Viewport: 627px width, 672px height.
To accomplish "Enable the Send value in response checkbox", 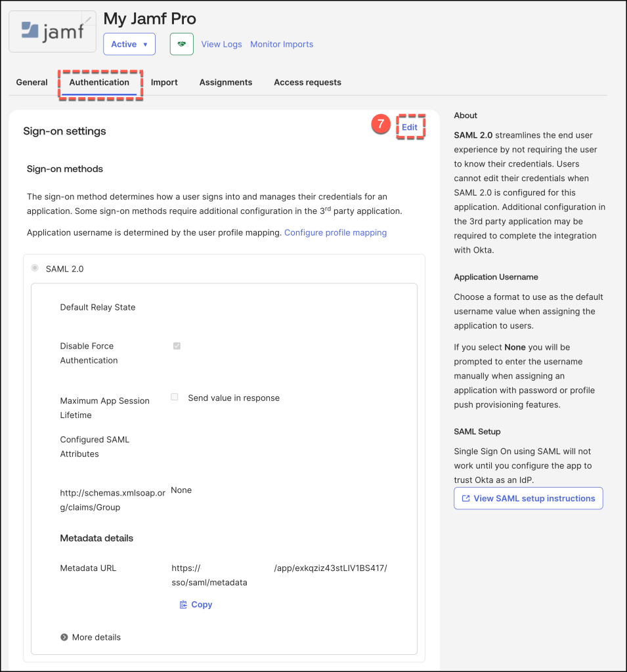I will (x=175, y=397).
